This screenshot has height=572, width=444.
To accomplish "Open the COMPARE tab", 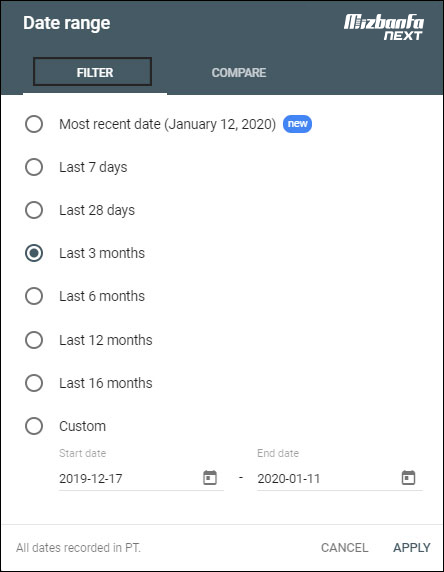I will (239, 73).
